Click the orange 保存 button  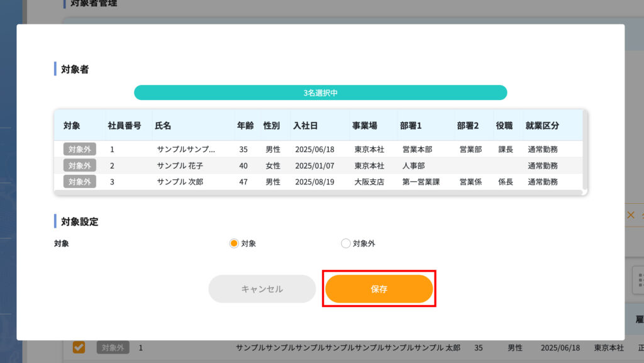point(379,289)
